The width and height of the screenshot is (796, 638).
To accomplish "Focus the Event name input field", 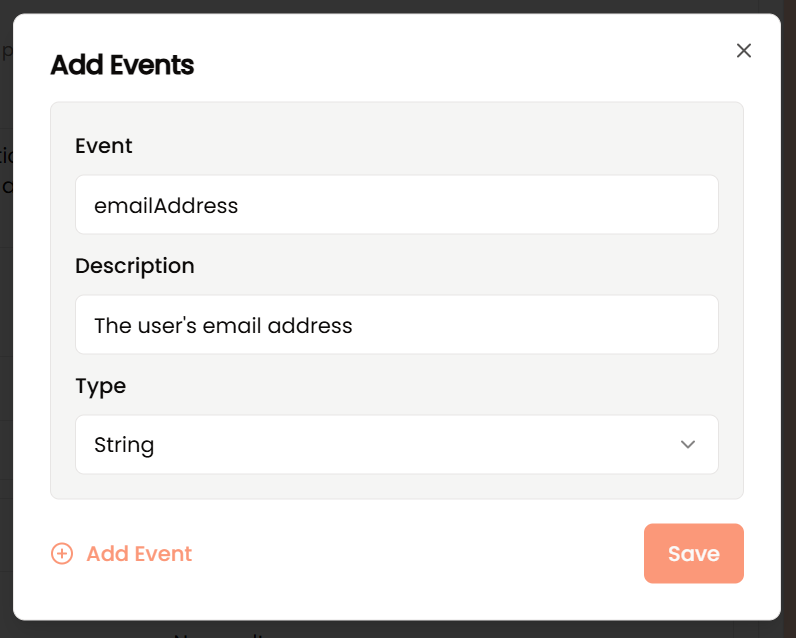I will (396, 205).
